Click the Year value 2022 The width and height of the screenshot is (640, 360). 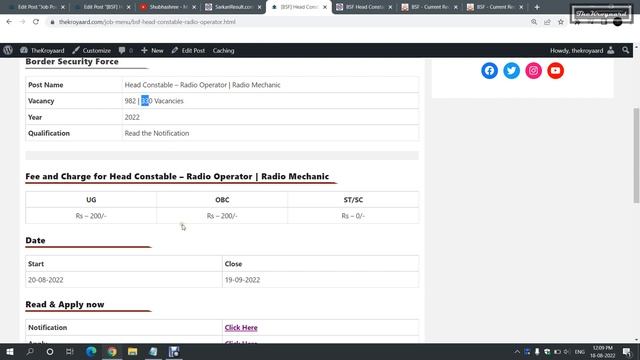[x=132, y=117]
